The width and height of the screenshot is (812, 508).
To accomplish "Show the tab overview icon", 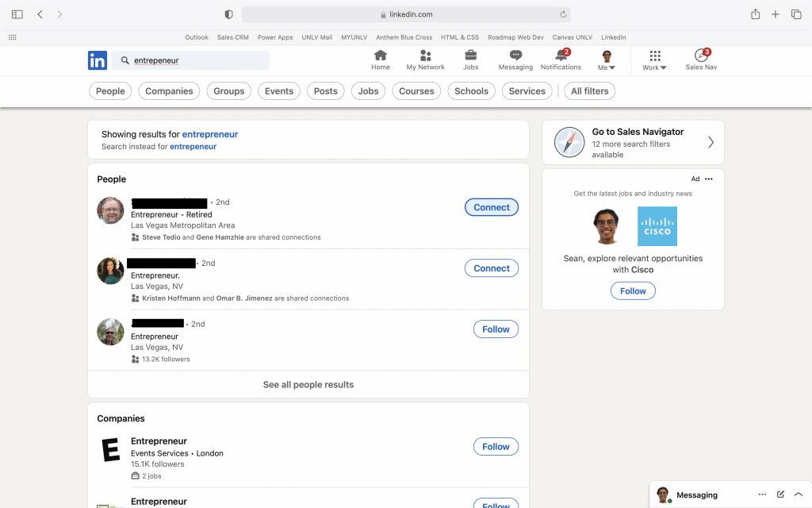I will 796,14.
